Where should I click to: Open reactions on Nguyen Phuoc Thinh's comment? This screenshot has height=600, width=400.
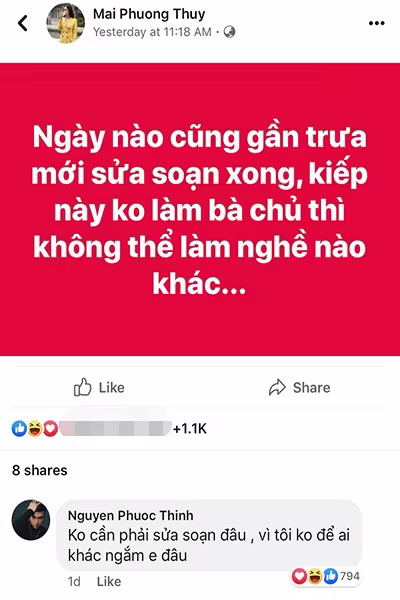[326, 576]
